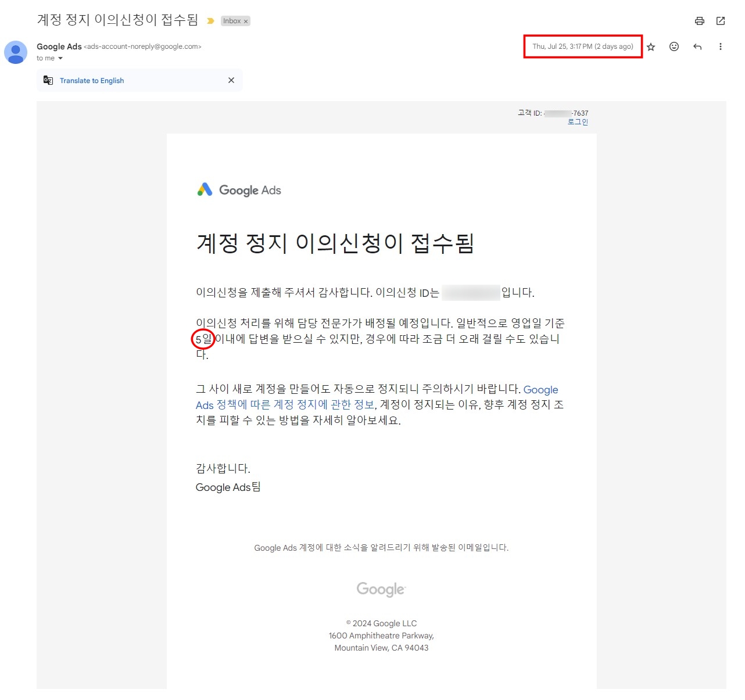
Task: Click the Google Ads 계정에 대한 소식 footer notice
Action: [381, 548]
